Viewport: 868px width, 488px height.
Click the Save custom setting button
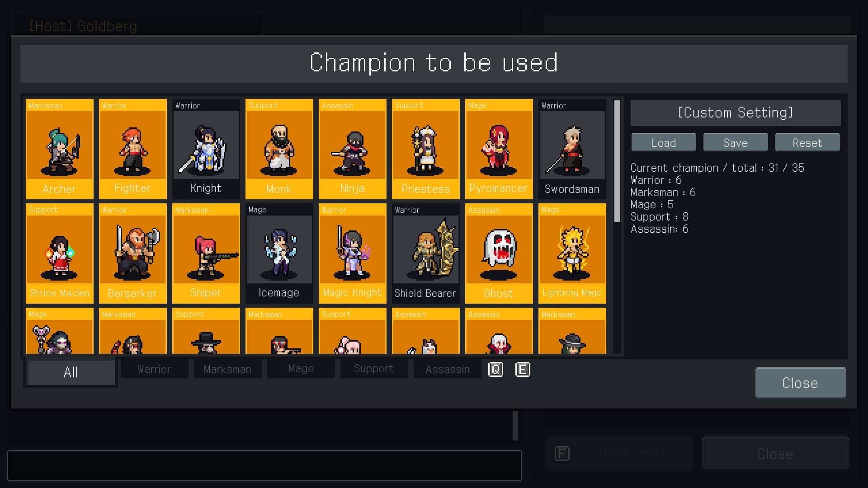point(735,142)
